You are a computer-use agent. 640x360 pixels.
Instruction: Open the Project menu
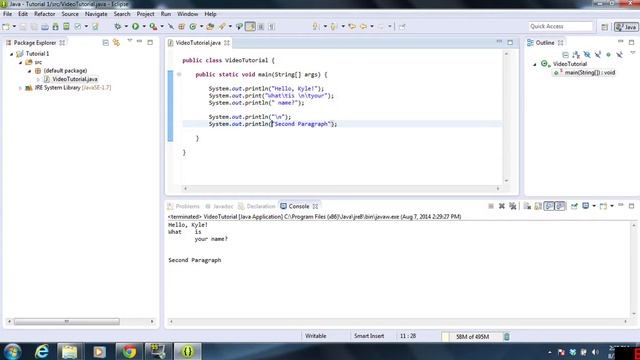pos(145,14)
